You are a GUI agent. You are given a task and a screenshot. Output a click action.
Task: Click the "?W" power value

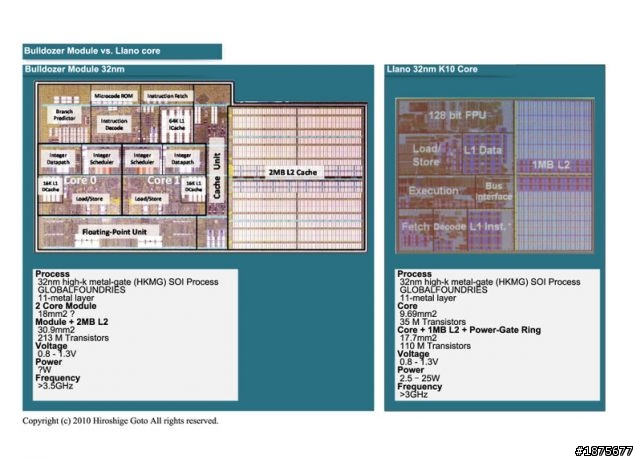pos(44,370)
